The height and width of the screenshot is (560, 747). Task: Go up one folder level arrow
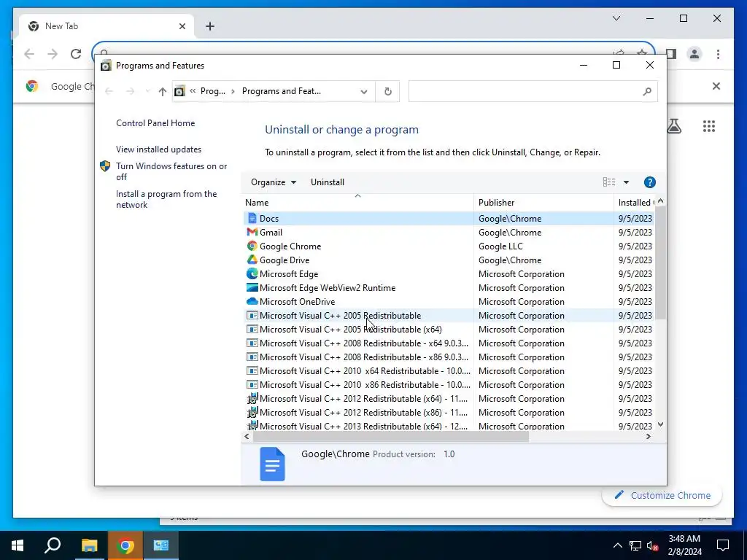(163, 91)
